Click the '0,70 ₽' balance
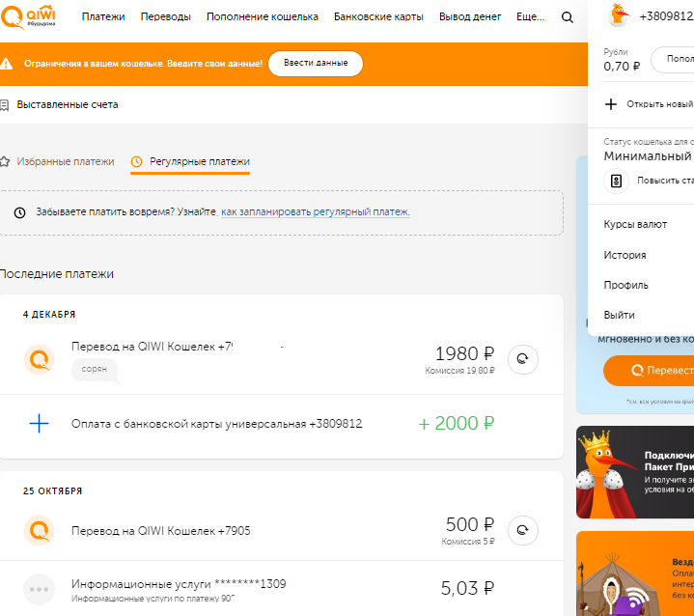The height and width of the screenshot is (616, 694). (622, 67)
